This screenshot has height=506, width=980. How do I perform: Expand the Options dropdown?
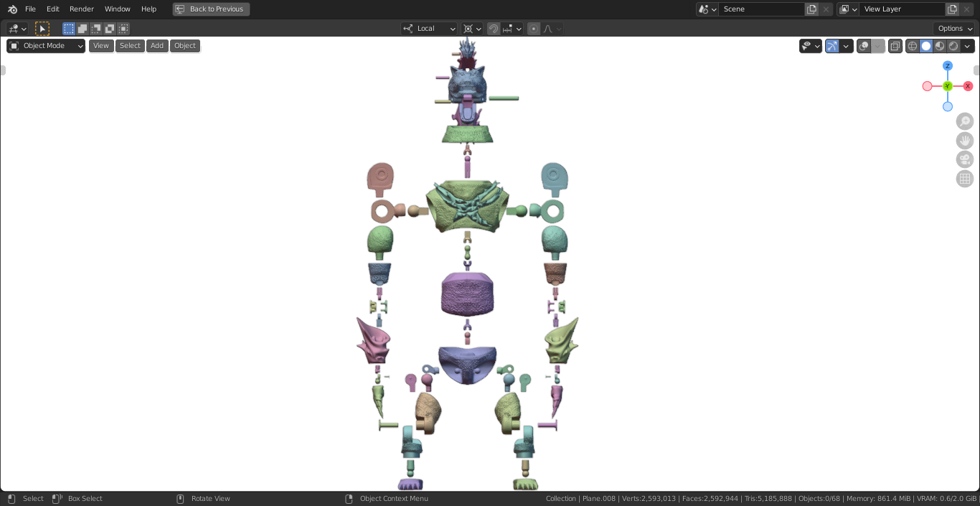point(955,29)
